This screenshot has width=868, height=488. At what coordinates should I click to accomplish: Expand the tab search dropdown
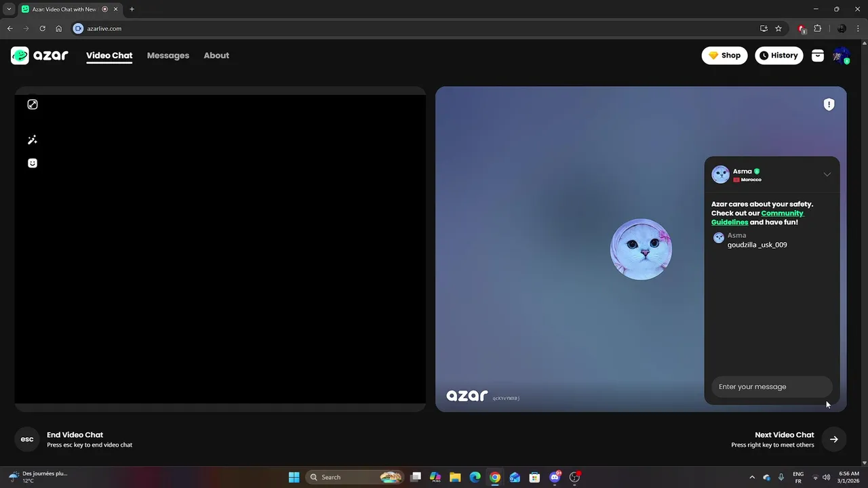[x=9, y=9]
